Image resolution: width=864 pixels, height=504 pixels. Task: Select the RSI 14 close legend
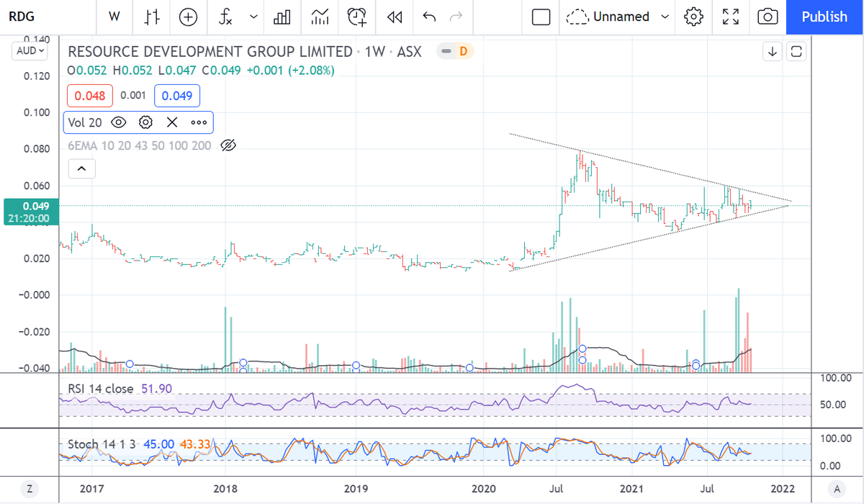click(101, 389)
